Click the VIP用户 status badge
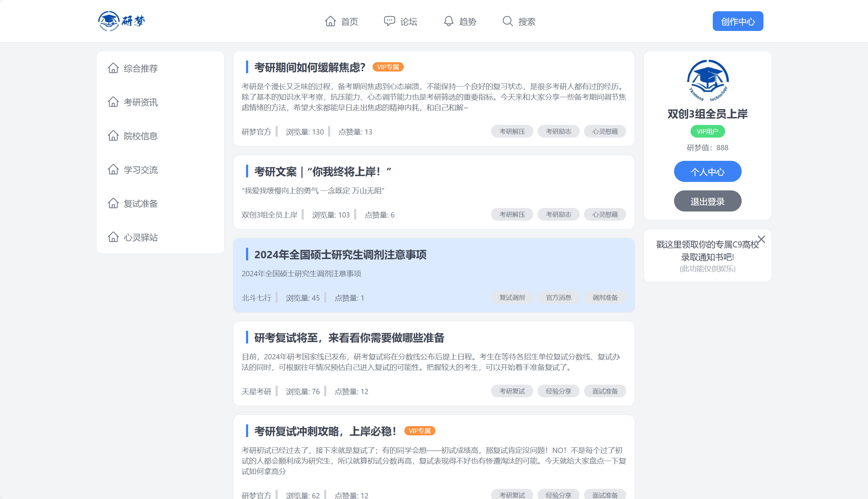Viewport: 868px width, 499px height. (707, 131)
